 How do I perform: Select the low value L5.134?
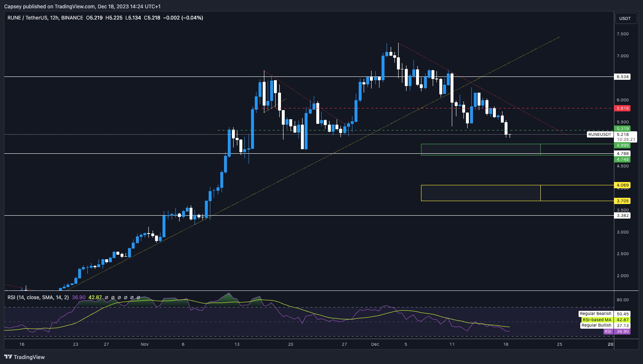coord(133,18)
